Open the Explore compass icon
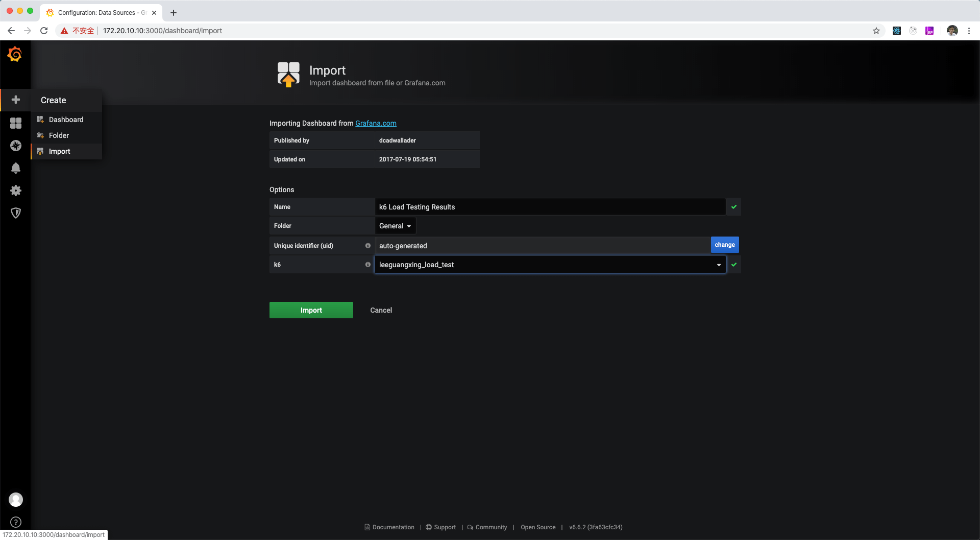 tap(16, 146)
